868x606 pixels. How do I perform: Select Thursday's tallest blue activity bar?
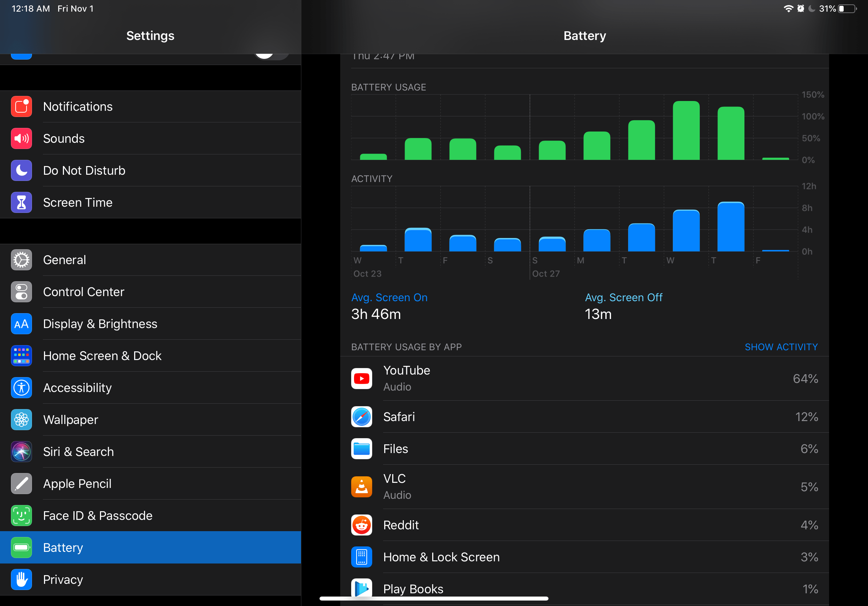coord(730,227)
